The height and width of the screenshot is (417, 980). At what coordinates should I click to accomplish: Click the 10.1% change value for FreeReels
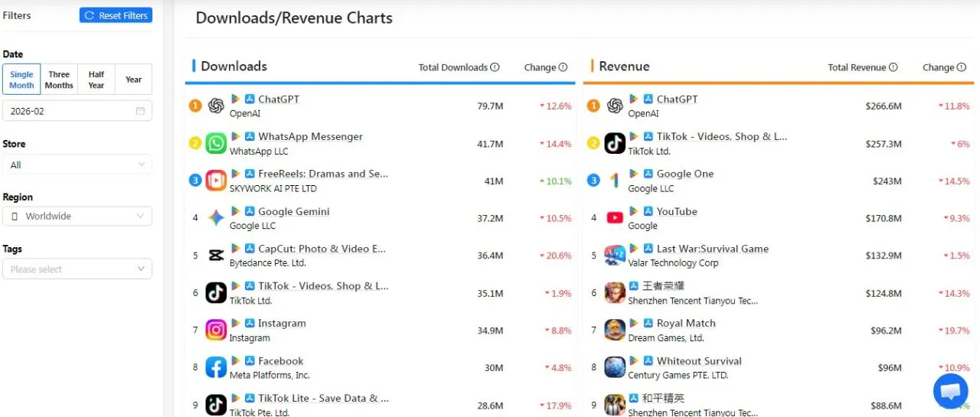[554, 181]
